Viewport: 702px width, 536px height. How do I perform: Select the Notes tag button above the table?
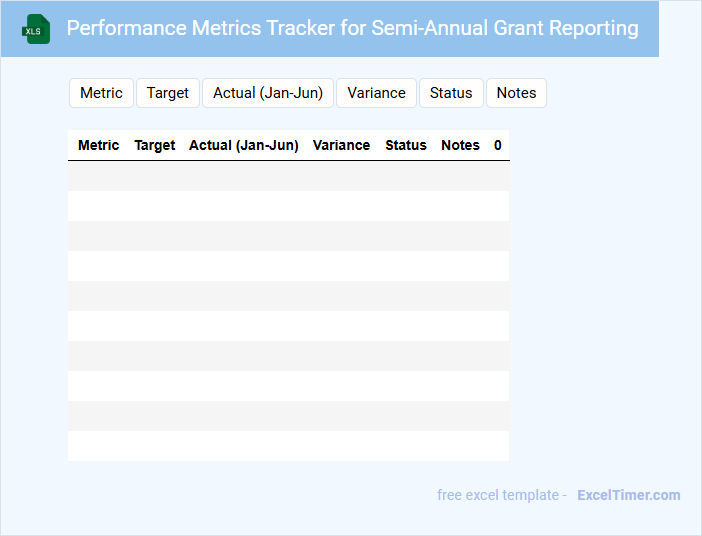click(x=516, y=93)
